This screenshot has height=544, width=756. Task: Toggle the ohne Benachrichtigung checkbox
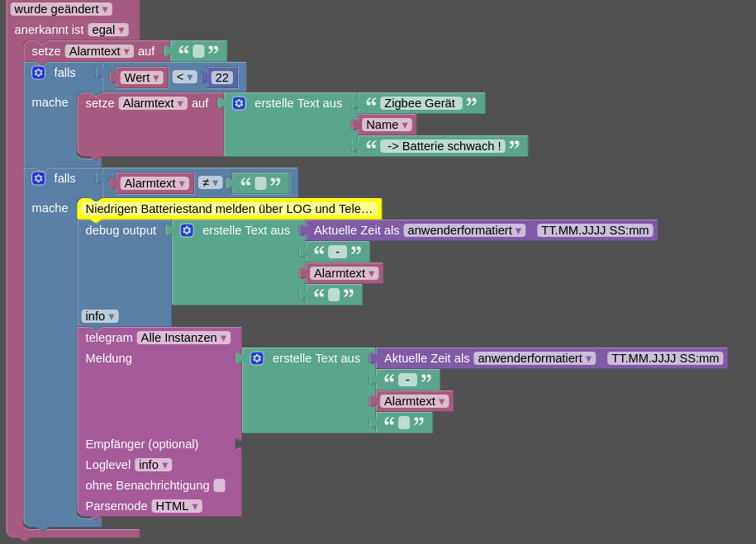pos(220,485)
